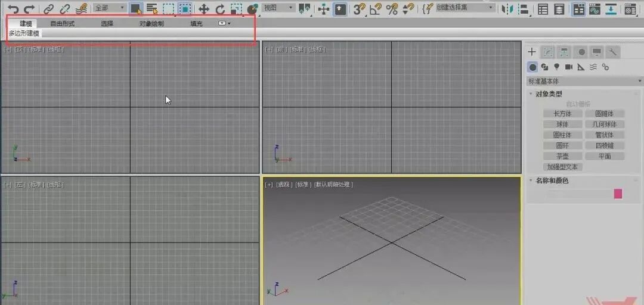Open the Hierarchy command panel tab

point(564,52)
